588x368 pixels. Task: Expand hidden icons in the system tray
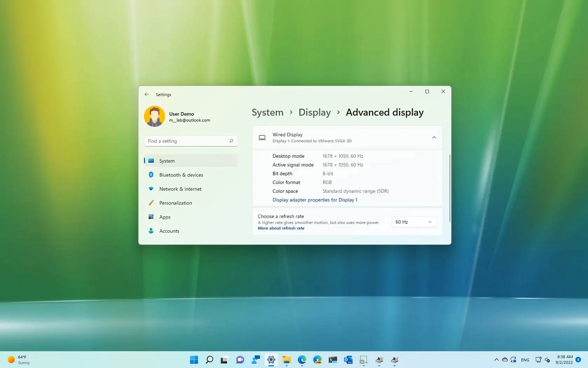pos(497,360)
